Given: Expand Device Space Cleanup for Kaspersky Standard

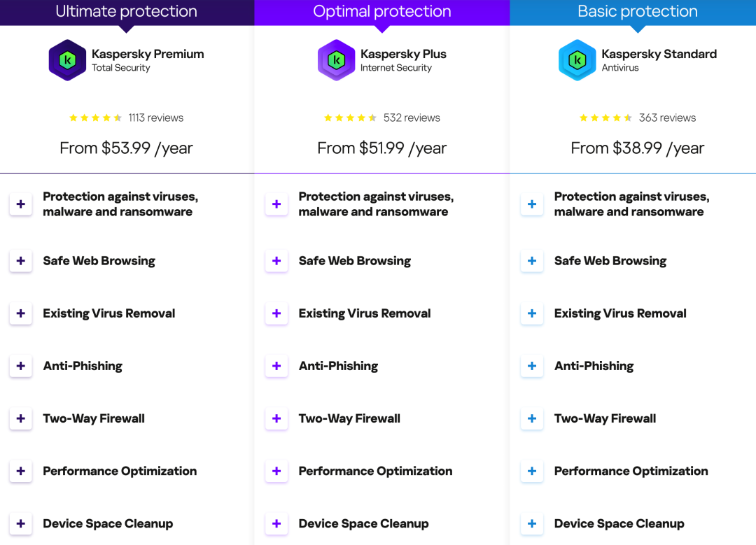Looking at the screenshot, I should 532,523.
